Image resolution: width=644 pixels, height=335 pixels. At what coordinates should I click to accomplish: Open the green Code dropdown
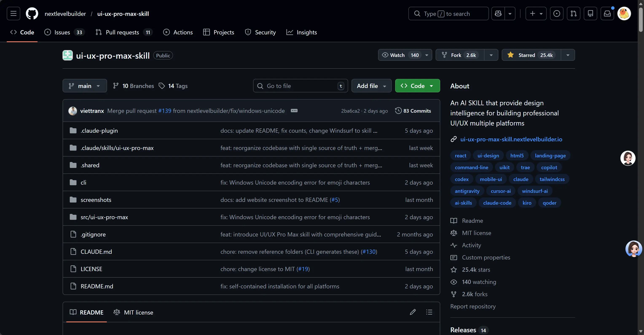(417, 86)
